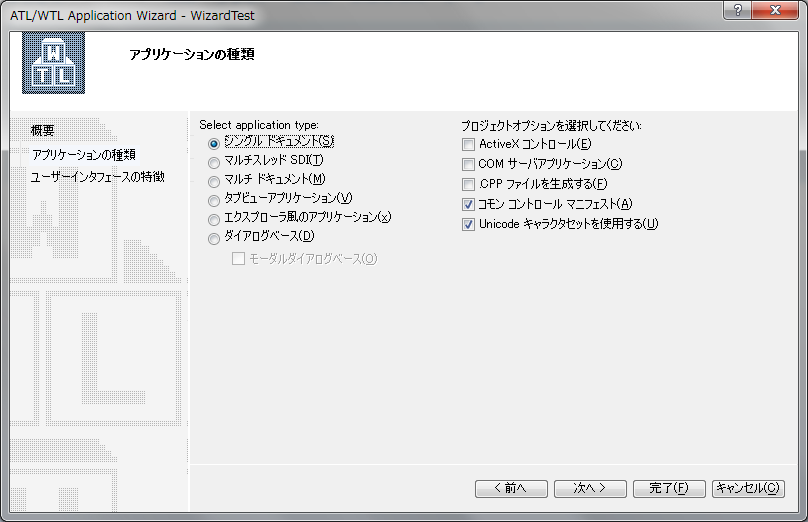Select タブビューアプリケーション(V) radio button
This screenshot has width=808, height=522.
pos(214,200)
